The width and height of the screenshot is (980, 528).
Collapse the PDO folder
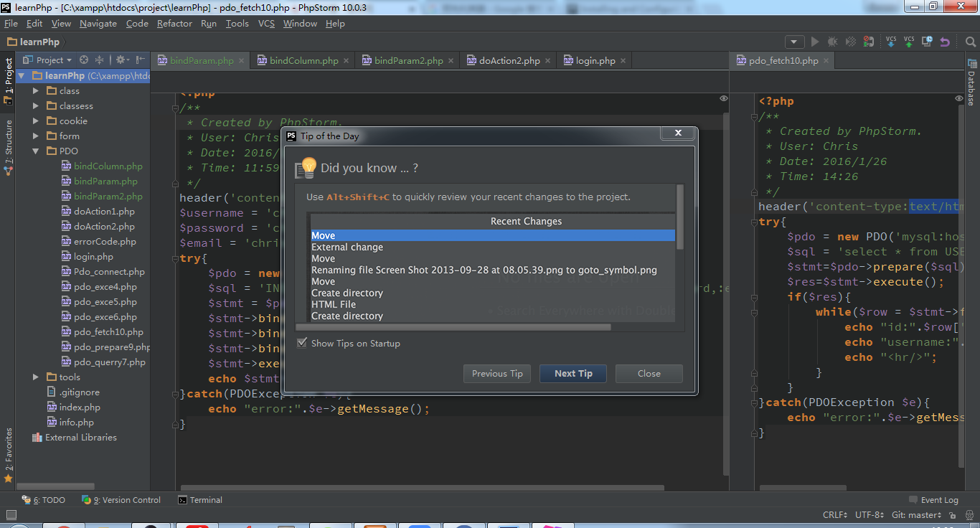coord(36,151)
